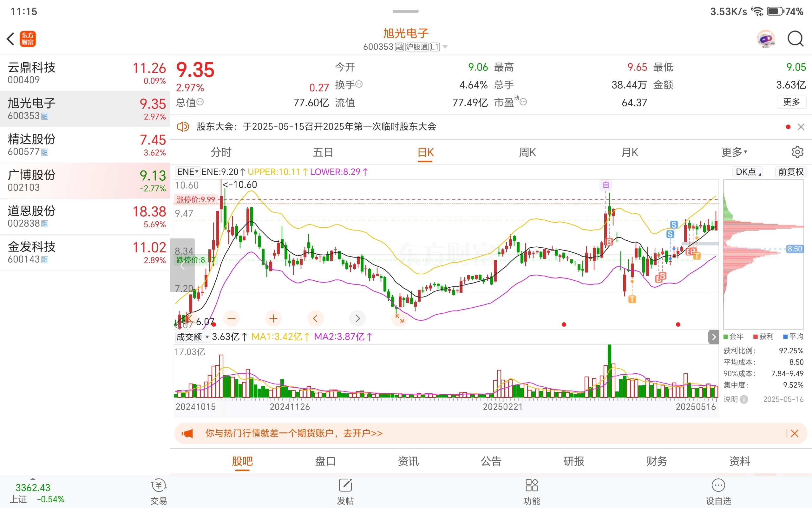
Task: Shift chart right with arrow button
Action: 357,318
